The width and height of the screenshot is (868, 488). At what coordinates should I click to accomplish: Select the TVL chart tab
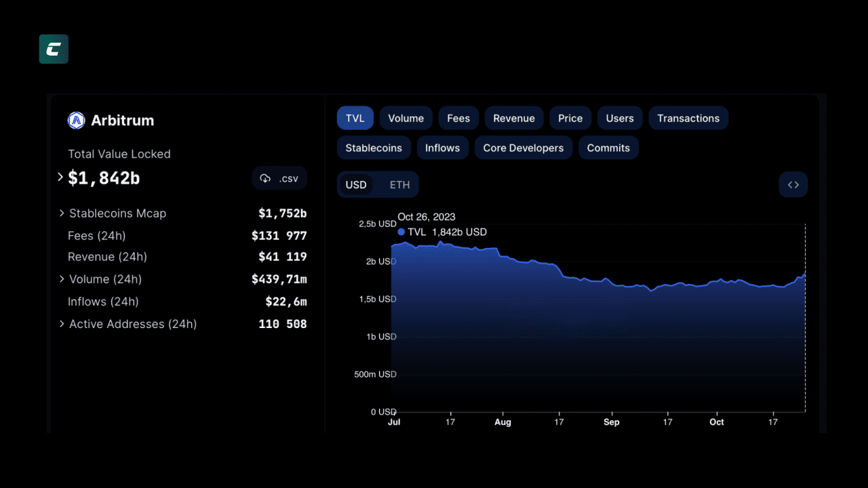pyautogui.click(x=355, y=118)
